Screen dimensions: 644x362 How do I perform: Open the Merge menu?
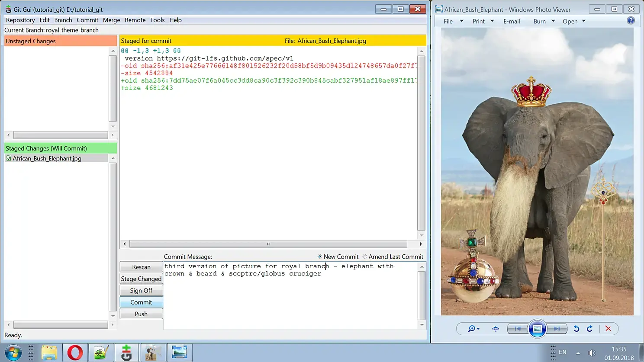[x=111, y=20]
